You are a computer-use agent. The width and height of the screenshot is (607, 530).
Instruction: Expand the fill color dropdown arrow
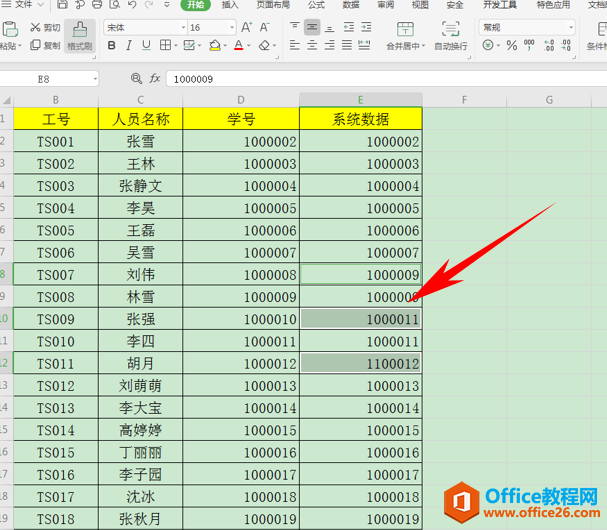[x=225, y=46]
